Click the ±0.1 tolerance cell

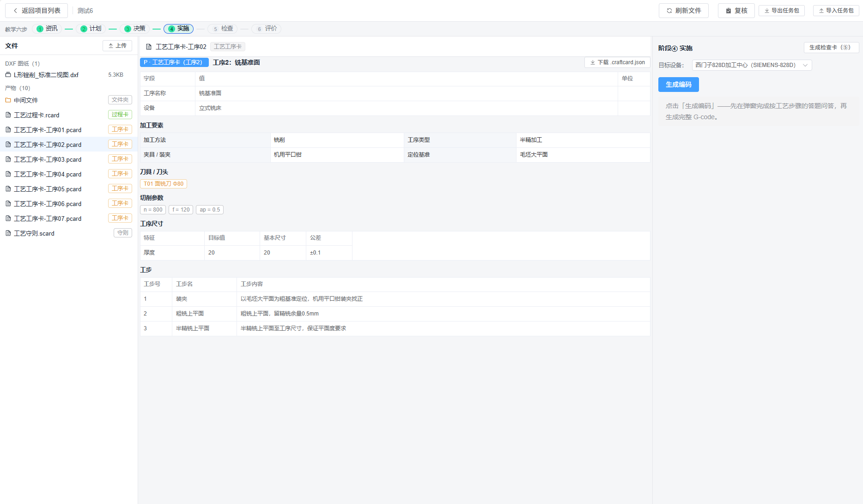[x=329, y=253]
